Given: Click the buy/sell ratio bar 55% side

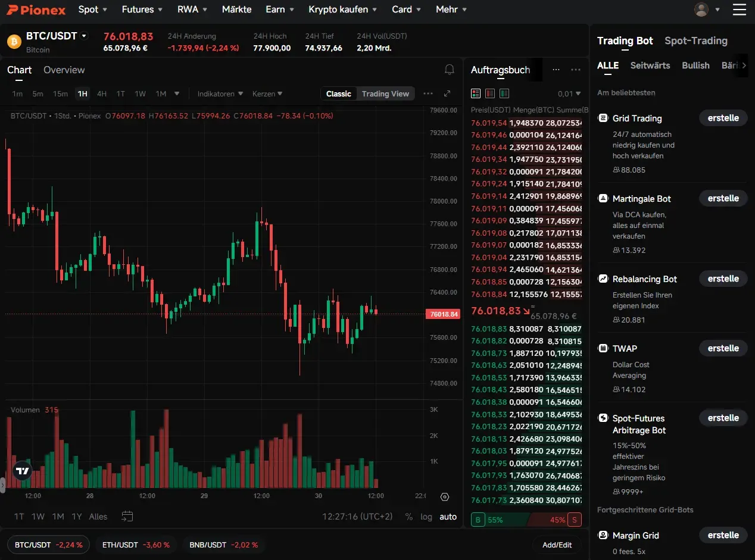Looking at the screenshot, I should pos(499,520).
